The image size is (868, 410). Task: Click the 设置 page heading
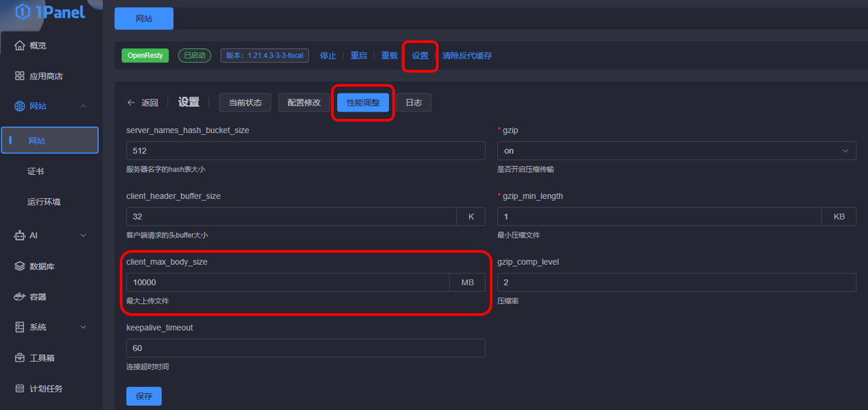188,102
